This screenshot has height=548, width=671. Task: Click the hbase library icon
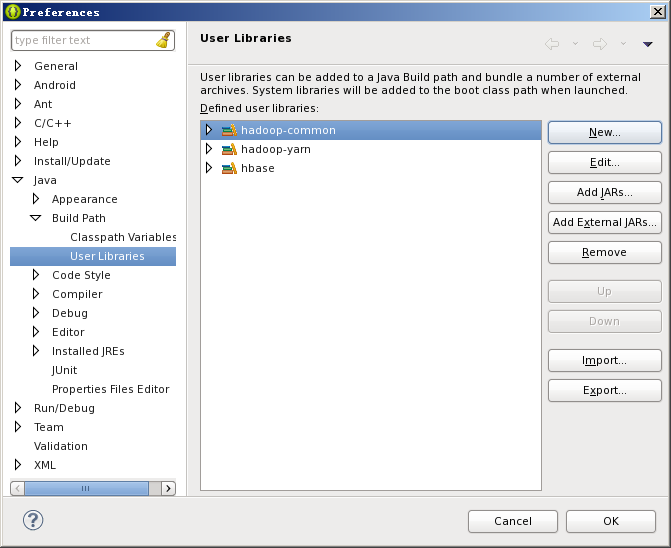click(x=229, y=168)
